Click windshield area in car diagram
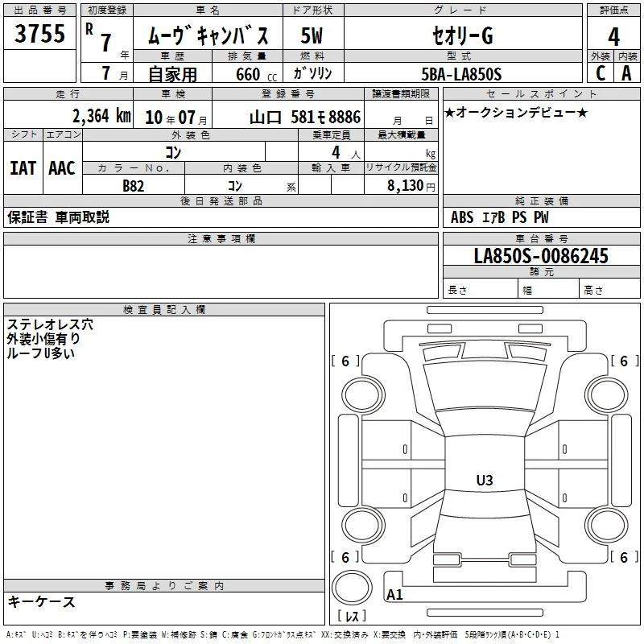The image size is (644, 644). [485, 386]
